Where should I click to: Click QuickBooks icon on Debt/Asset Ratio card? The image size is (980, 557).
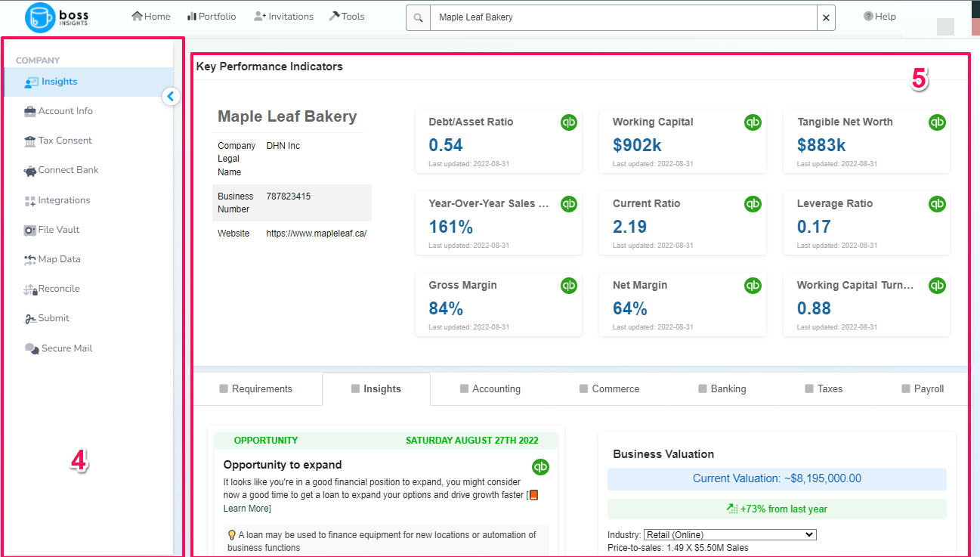569,122
